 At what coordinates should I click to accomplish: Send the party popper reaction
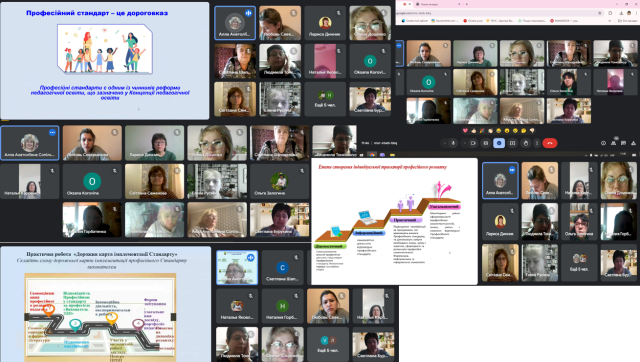[482, 131]
